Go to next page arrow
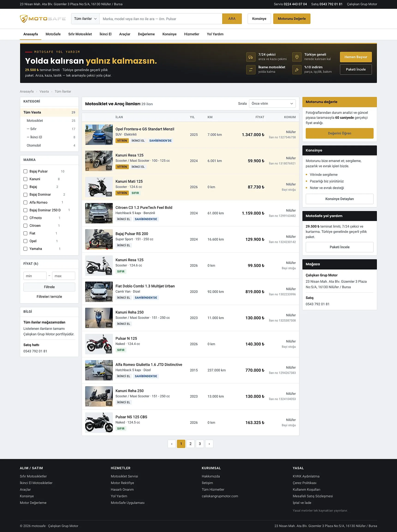The image size is (397, 532). point(209,444)
